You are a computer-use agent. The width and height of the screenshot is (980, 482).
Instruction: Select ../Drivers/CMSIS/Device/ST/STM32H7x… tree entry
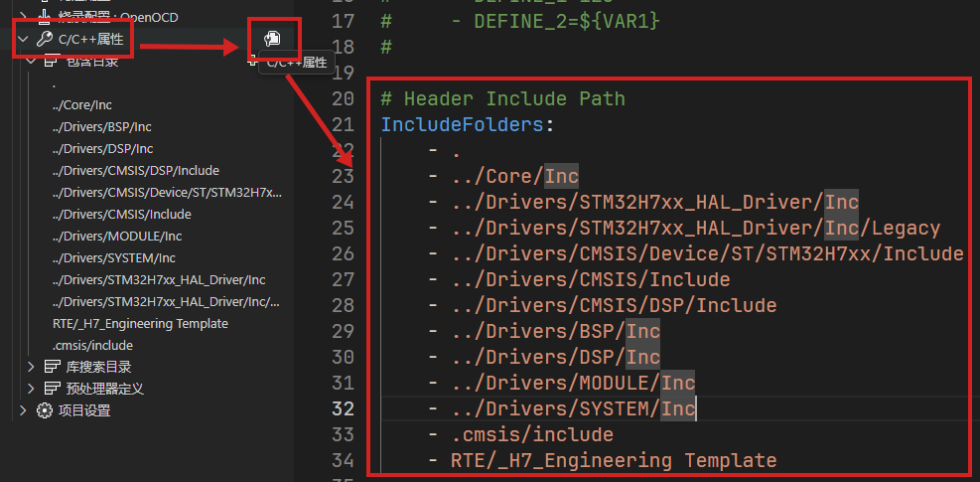click(x=167, y=192)
